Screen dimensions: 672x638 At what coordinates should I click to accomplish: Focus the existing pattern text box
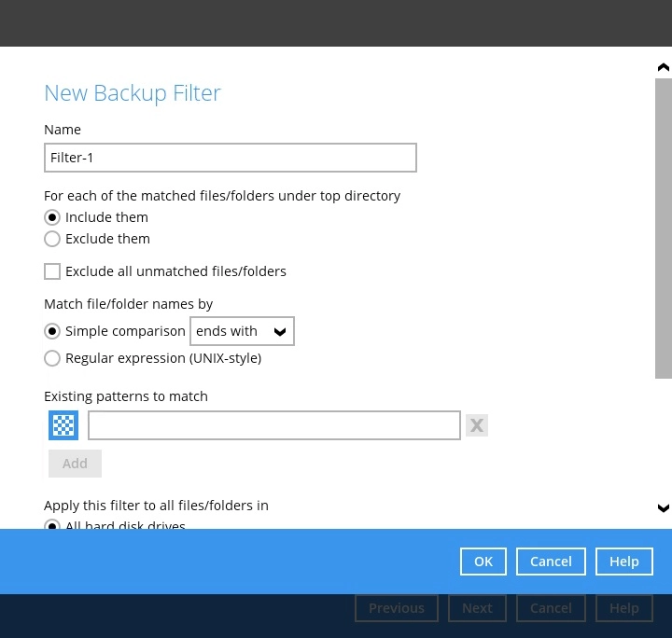[273, 425]
